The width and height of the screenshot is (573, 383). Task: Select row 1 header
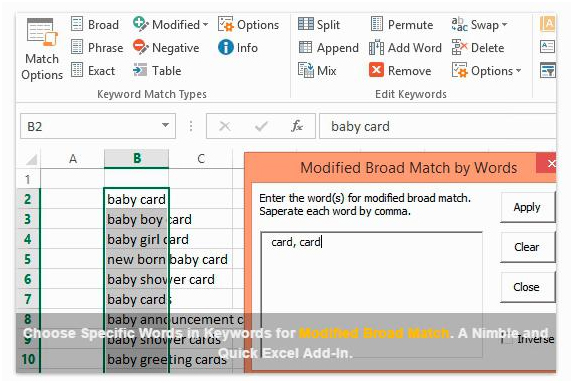(28, 179)
